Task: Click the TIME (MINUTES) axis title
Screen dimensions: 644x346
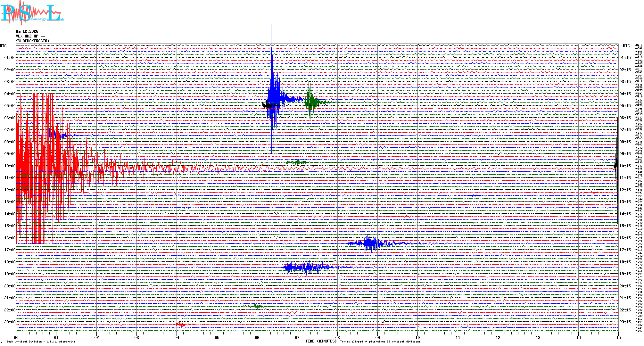Action: click(x=321, y=341)
